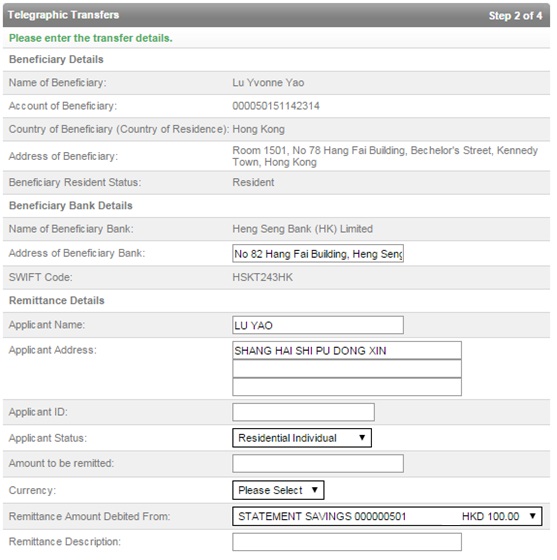
Task: Click the Amount to be remitted field
Action: click(318, 463)
